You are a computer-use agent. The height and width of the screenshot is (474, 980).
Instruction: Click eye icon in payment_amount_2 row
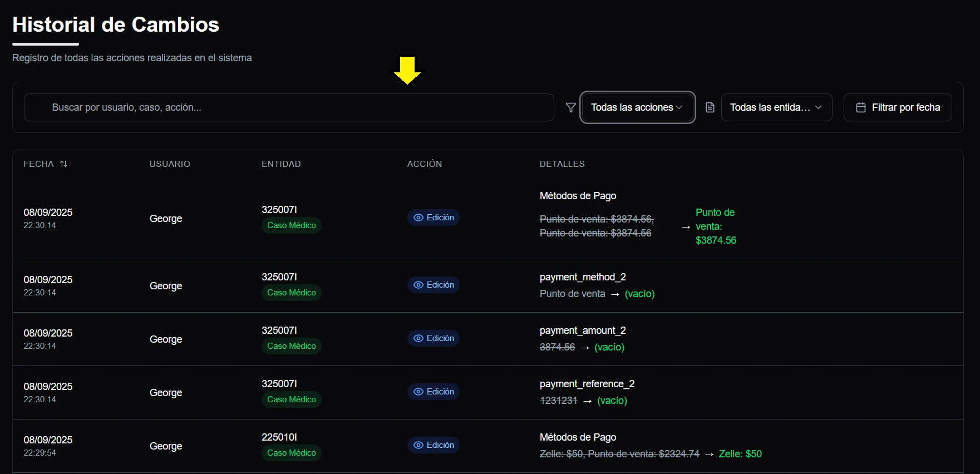pos(418,338)
